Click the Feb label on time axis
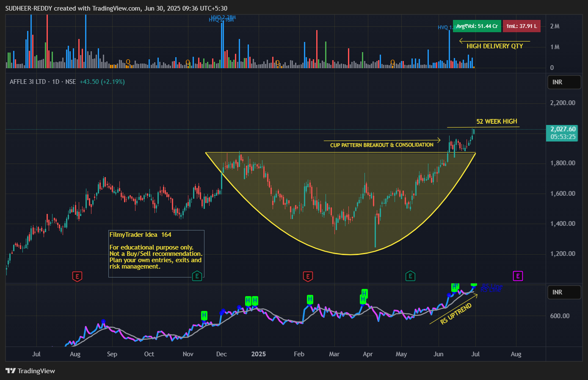Screen dimensions: 588x380 point(299,354)
